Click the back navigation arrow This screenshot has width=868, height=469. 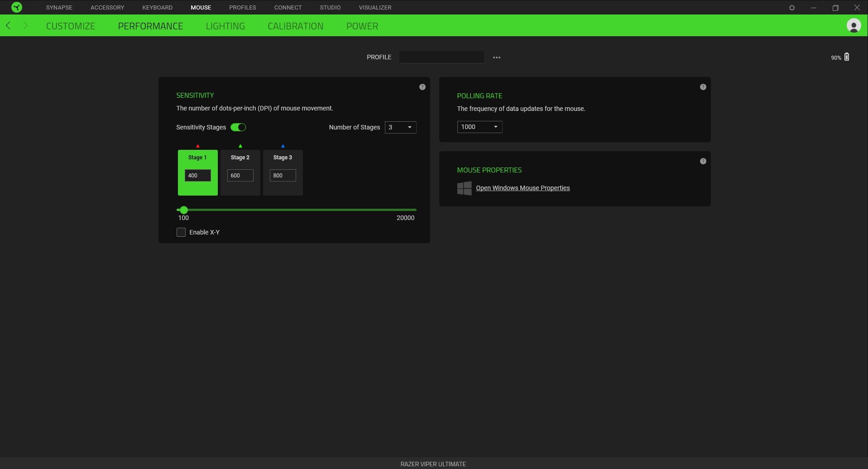9,26
